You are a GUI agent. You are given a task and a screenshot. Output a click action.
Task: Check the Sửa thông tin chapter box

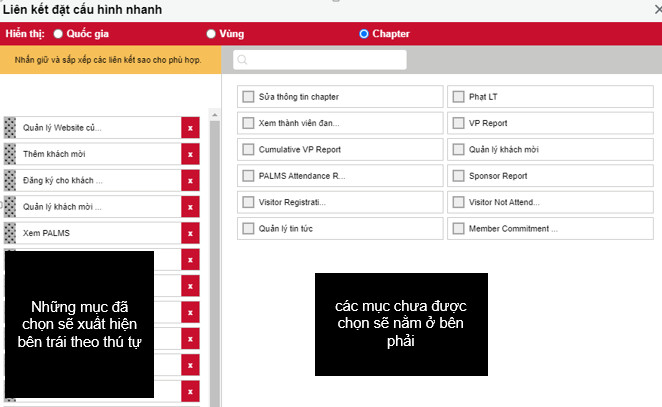tap(248, 97)
